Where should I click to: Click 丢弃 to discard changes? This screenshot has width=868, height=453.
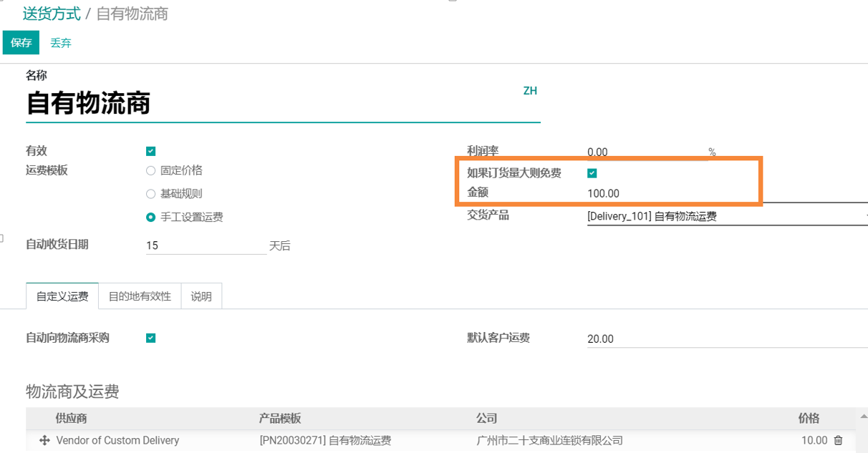click(61, 43)
